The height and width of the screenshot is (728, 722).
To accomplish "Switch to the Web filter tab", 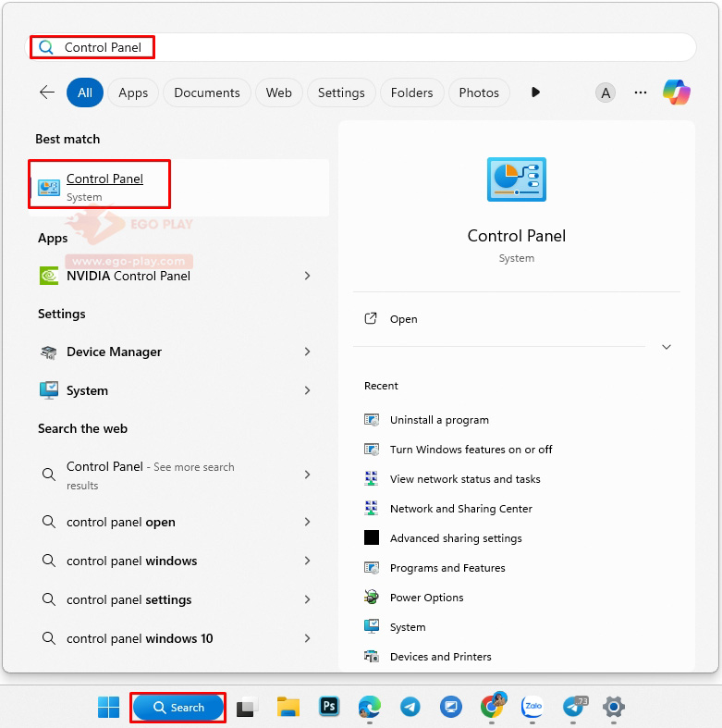I will point(279,93).
